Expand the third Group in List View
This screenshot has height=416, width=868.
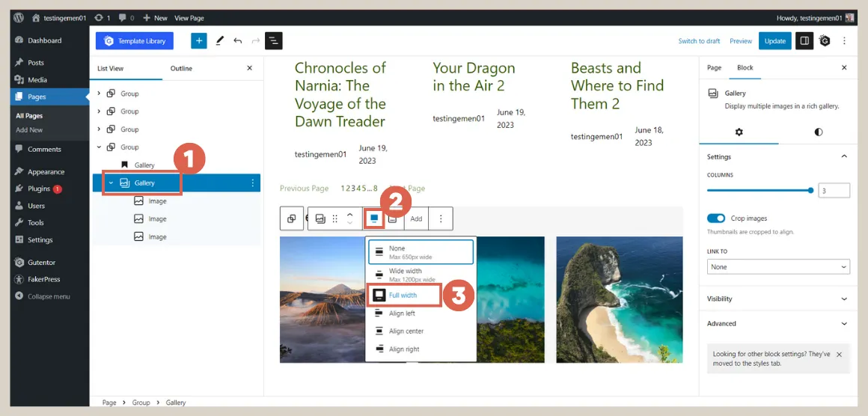point(99,129)
